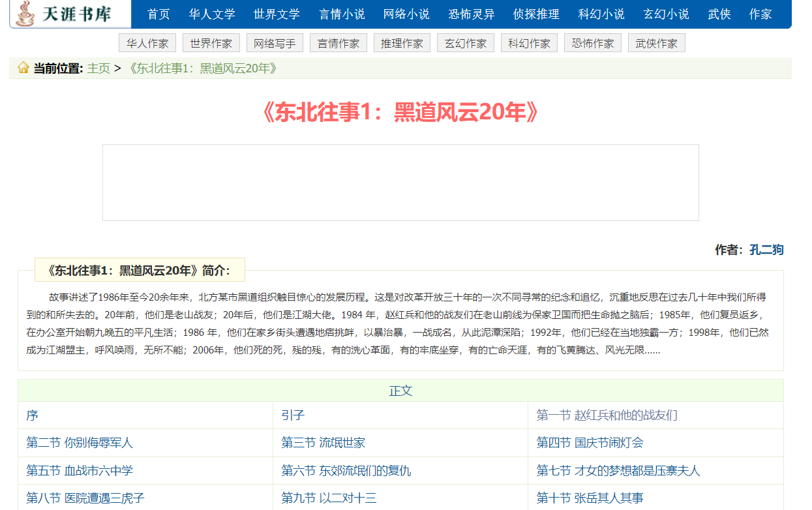The height and width of the screenshot is (510, 812).
Task: Open 第六节 东郊流氓们的复仇
Action: click(346, 470)
